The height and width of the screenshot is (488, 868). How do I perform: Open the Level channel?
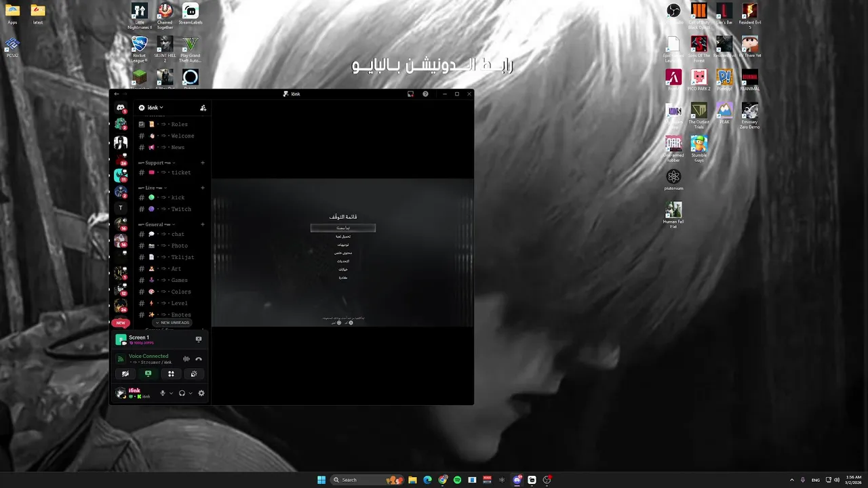[172, 303]
